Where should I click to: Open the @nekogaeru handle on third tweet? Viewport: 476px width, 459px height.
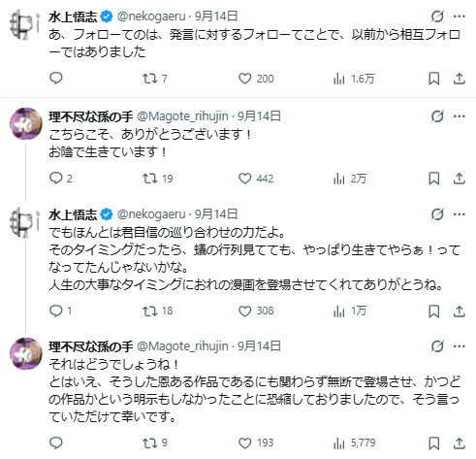[x=151, y=213]
